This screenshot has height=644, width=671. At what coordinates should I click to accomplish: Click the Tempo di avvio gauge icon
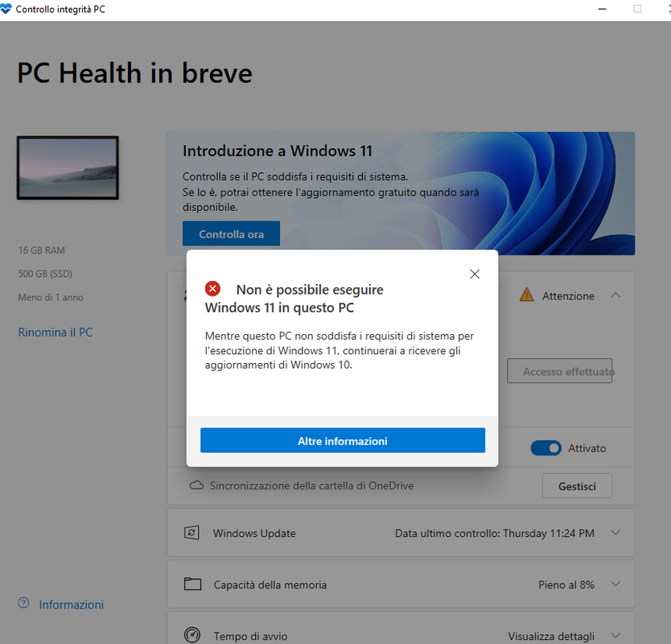pyautogui.click(x=192, y=635)
